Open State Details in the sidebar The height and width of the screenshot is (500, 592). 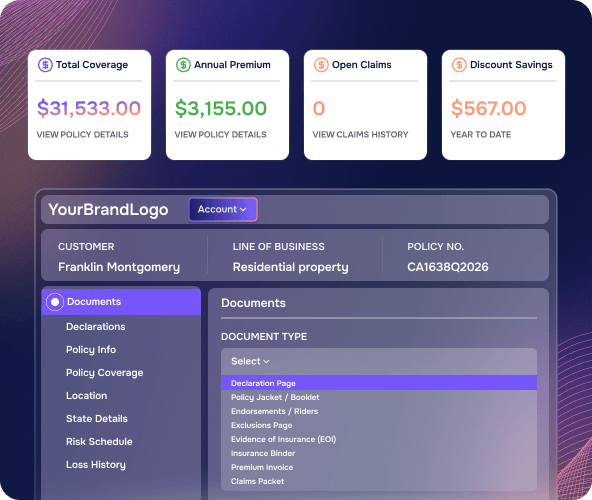point(97,419)
